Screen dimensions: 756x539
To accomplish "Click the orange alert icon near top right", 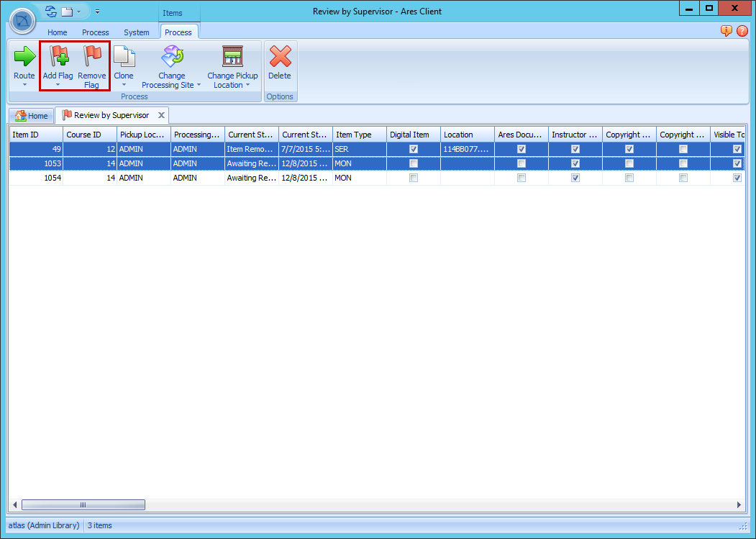I will coord(726,32).
